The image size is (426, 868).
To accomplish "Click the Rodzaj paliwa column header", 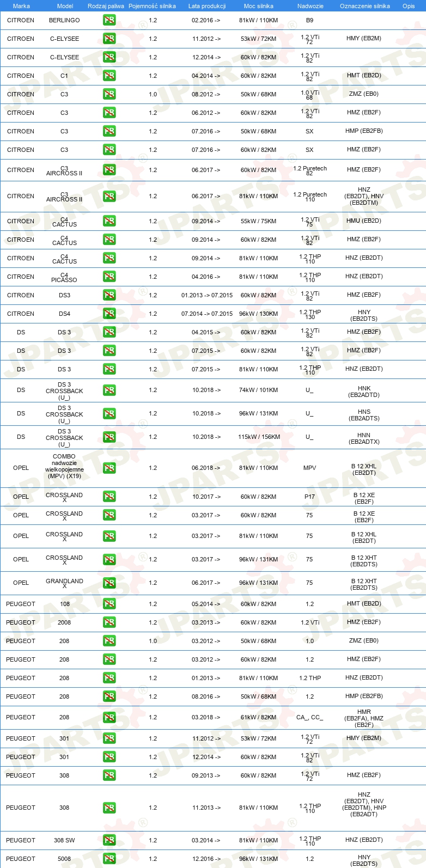I will click(x=106, y=6).
